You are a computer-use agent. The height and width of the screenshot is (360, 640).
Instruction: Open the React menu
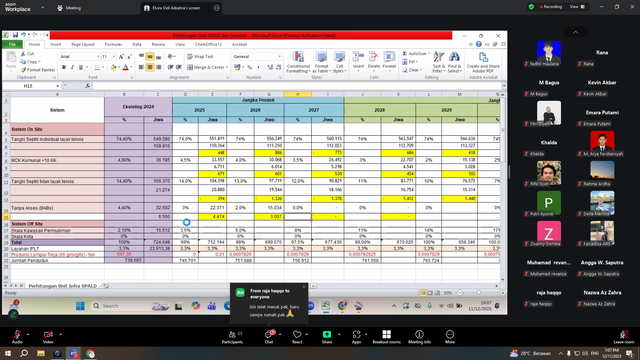297,337
